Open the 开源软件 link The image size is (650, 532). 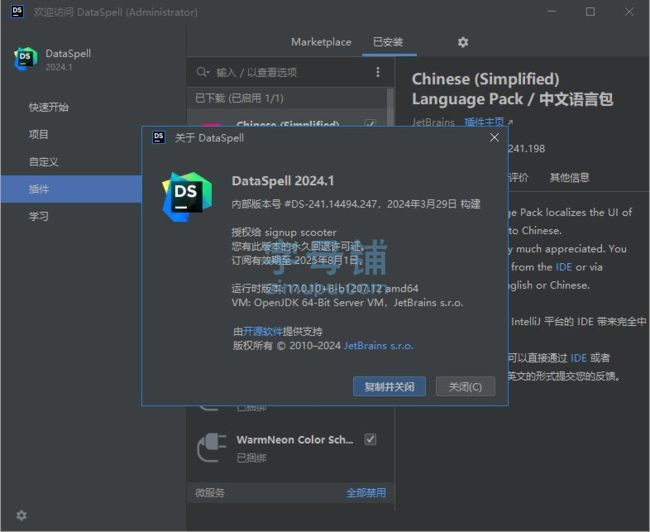262,331
